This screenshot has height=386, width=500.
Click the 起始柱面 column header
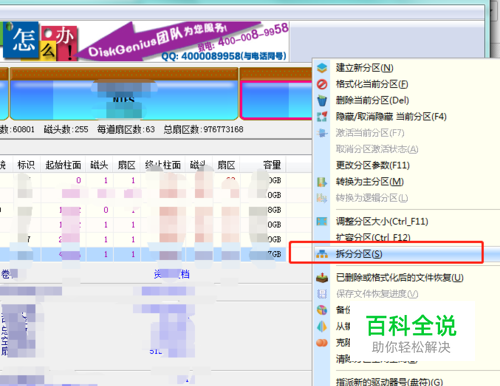(63, 165)
